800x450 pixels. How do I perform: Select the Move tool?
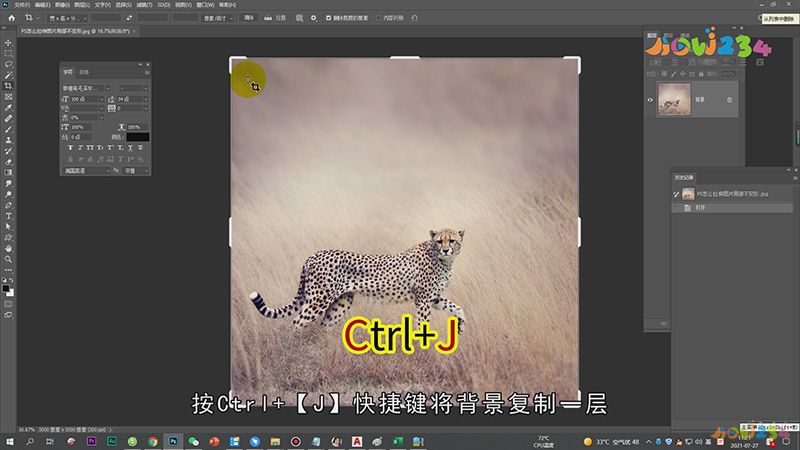8,43
